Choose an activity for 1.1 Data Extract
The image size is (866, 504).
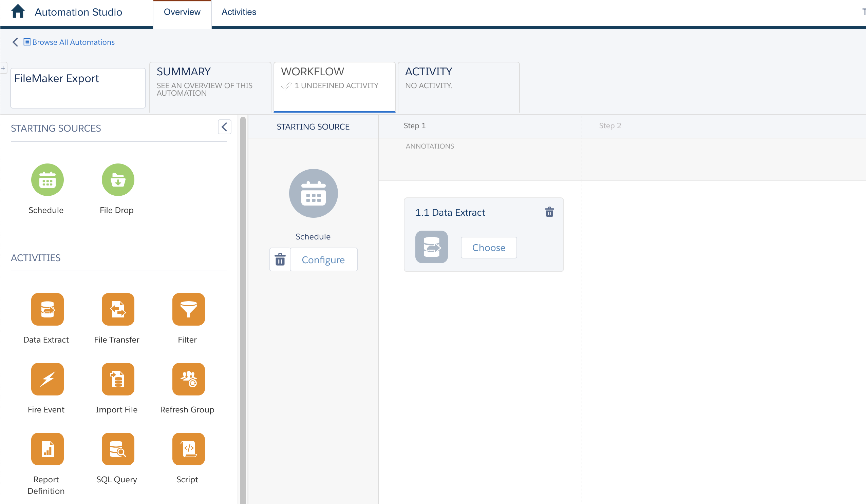tap(488, 247)
